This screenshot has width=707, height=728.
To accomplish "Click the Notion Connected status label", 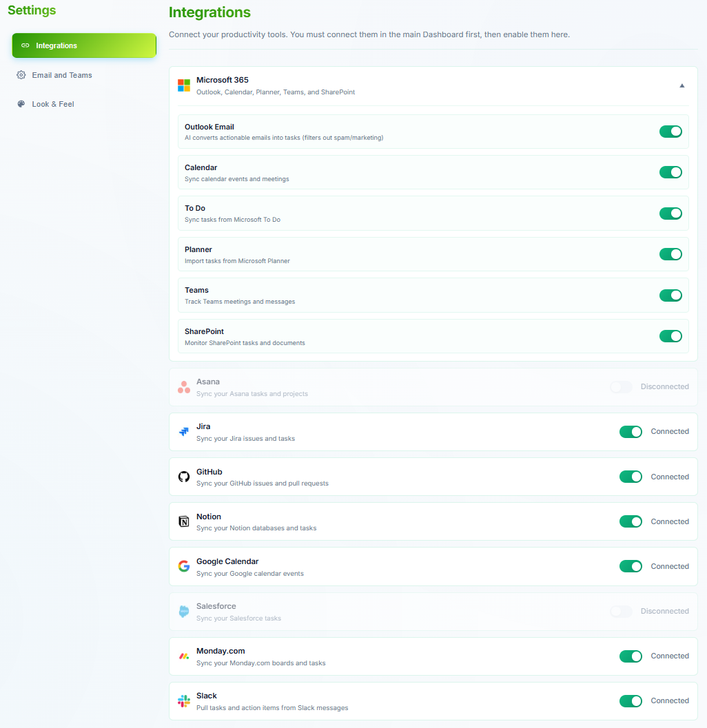I will pyautogui.click(x=670, y=521).
